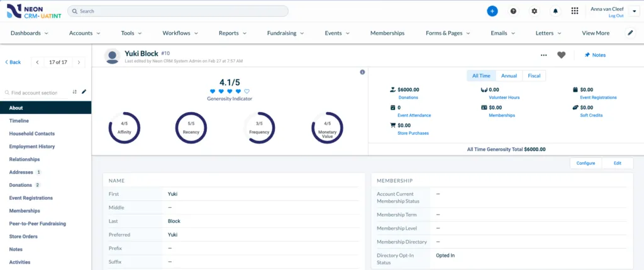
Task: Favorite the account with the heart icon
Action: (x=561, y=55)
